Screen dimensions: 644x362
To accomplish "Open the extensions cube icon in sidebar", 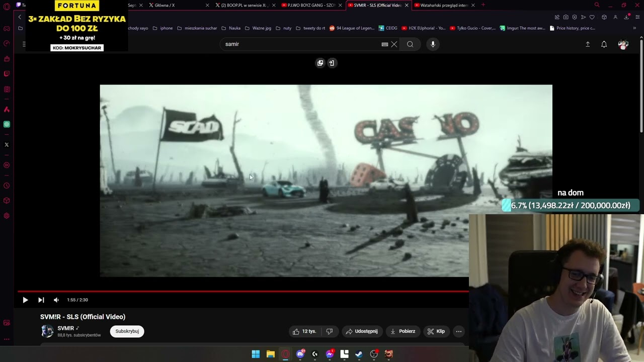I will coord(7,201).
